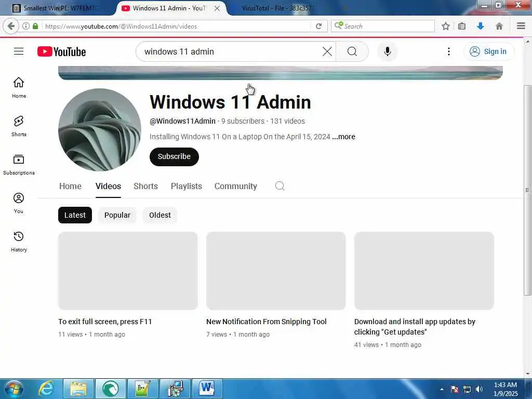
Task: Click the site information icon in address bar
Action: tap(26, 26)
